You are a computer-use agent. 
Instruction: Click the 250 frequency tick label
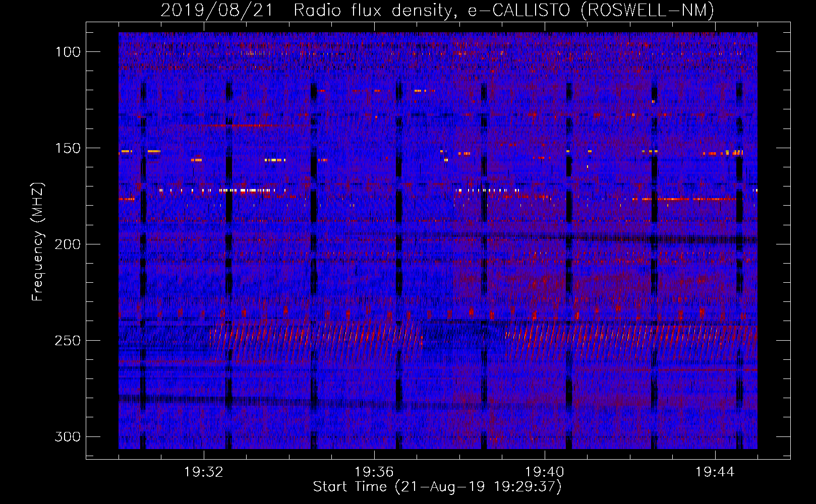68,341
